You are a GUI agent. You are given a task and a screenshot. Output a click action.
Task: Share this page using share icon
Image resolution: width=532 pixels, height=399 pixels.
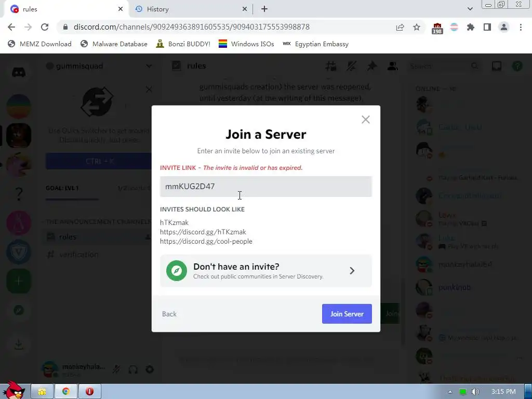(400, 27)
